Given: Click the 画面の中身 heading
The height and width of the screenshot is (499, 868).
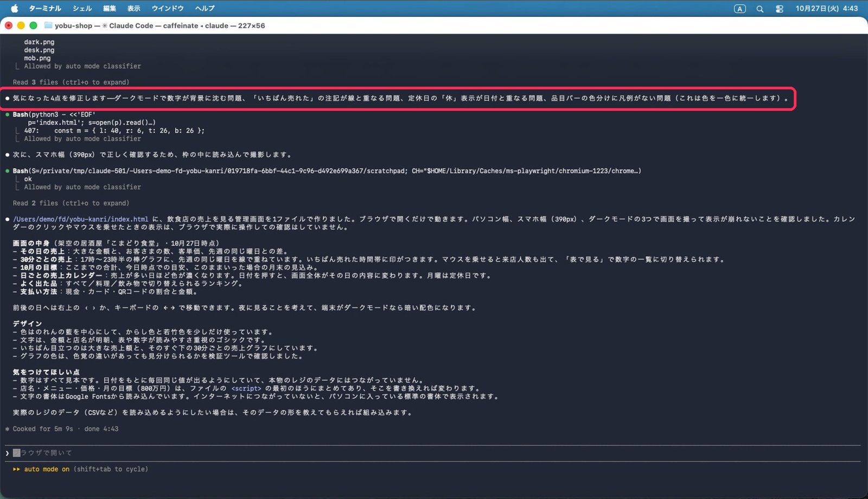Looking at the screenshot, I should (x=31, y=244).
